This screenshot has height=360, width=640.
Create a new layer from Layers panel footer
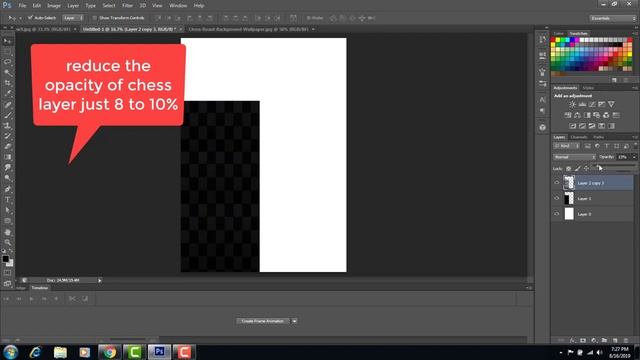(615, 340)
